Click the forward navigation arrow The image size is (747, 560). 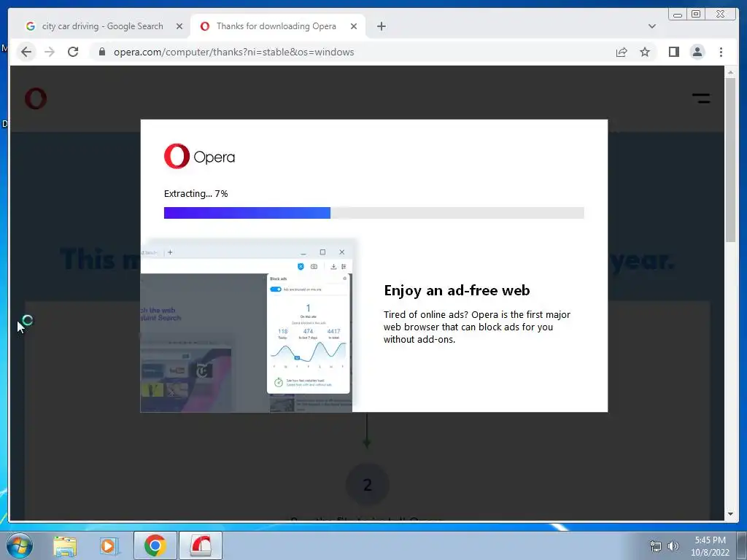click(50, 52)
